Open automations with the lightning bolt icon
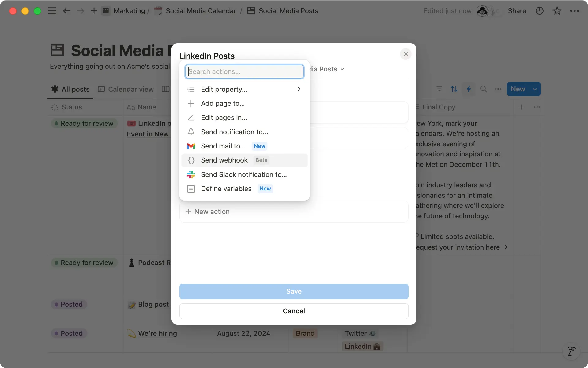 point(469,89)
